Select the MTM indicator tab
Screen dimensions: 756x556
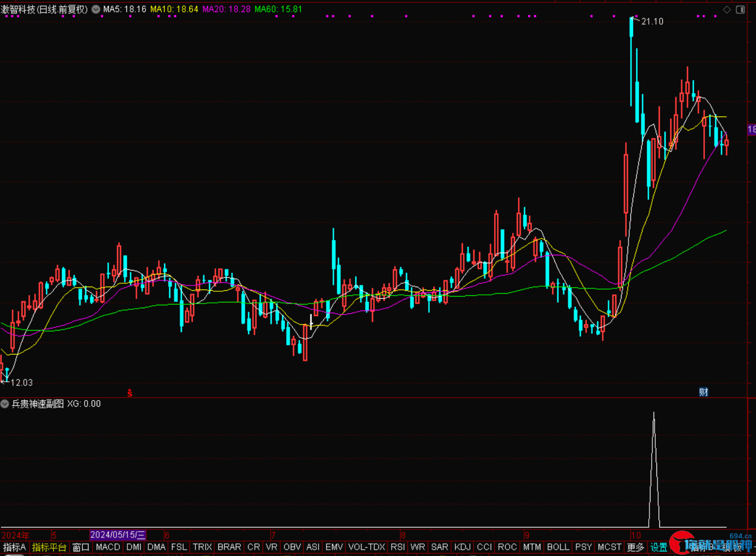tap(532, 547)
